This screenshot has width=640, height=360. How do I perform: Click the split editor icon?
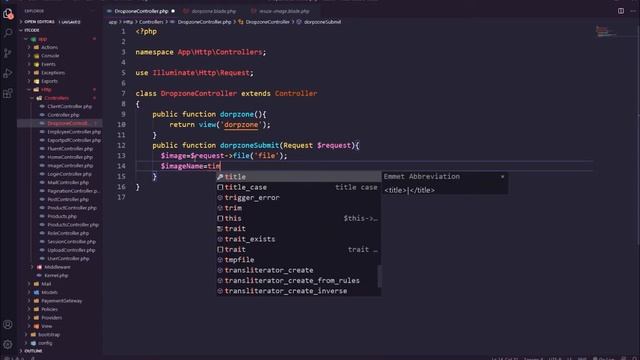(x=621, y=11)
